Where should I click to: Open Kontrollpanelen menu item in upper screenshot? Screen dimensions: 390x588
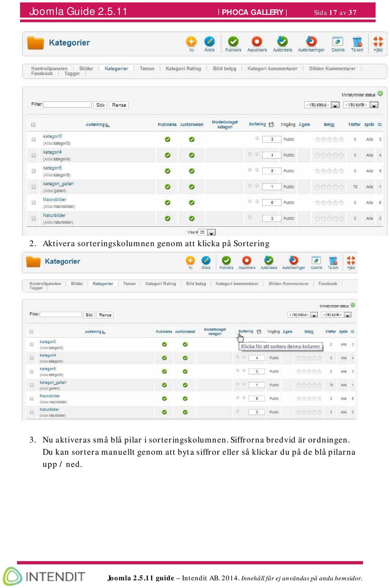pos(50,68)
